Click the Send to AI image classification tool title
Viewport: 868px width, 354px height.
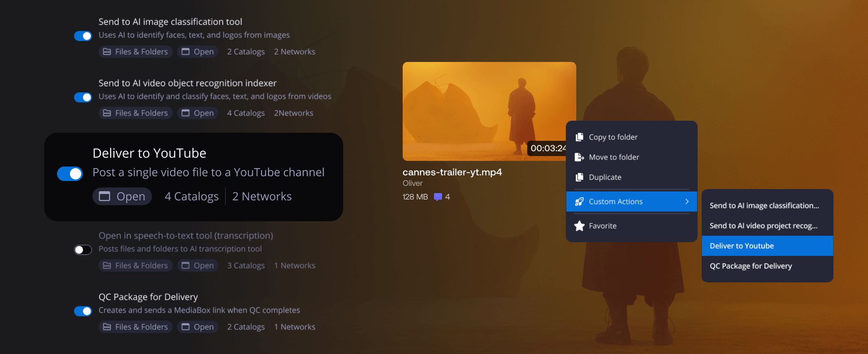170,22
